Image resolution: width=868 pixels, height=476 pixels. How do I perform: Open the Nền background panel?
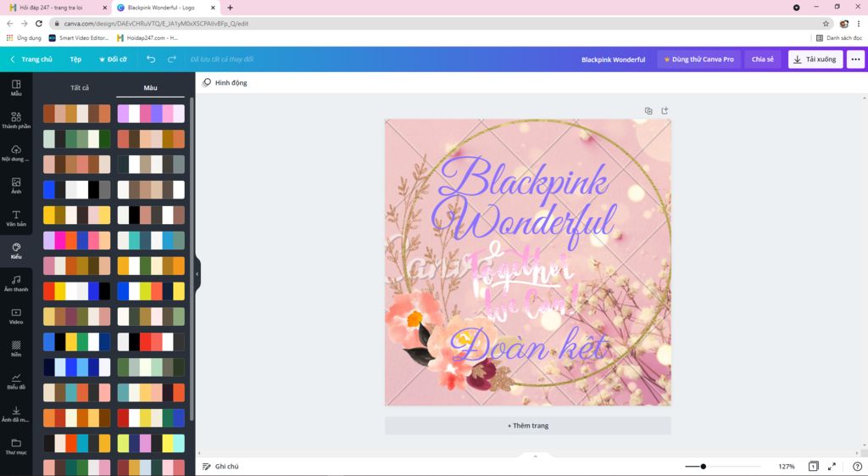(16, 349)
